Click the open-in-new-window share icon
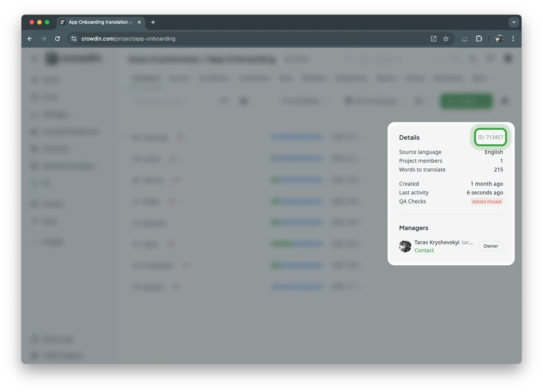Image resolution: width=543 pixels, height=392 pixels. [433, 39]
